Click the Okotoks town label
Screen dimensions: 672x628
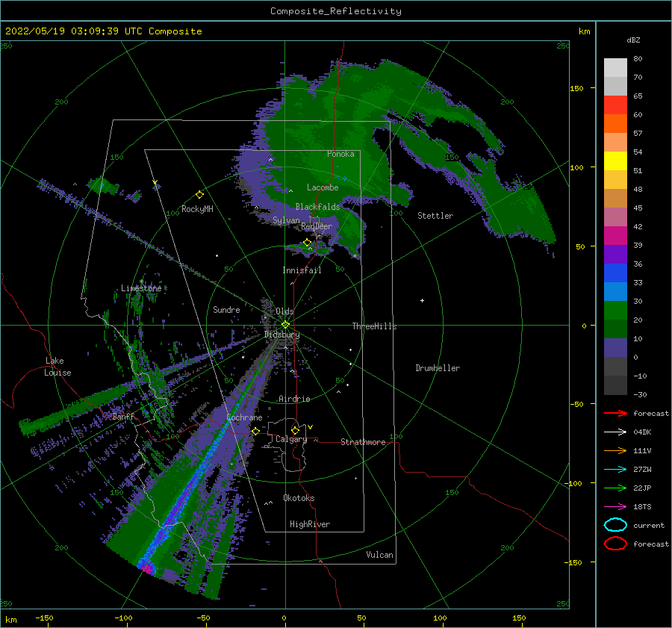299,498
